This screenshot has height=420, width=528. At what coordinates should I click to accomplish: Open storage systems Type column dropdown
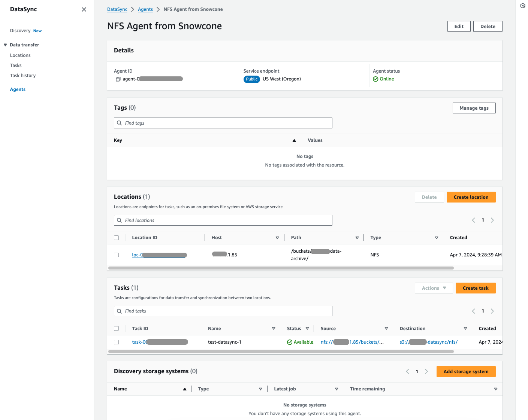260,389
